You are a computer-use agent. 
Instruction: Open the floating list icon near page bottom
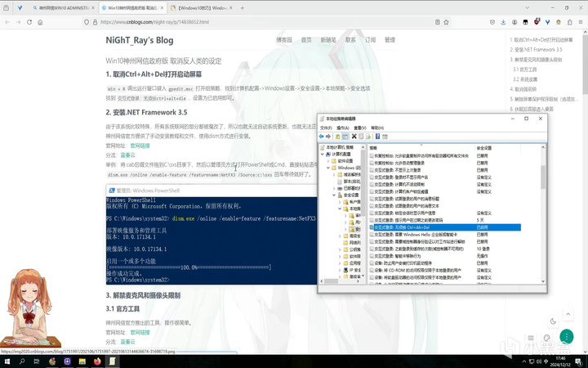(x=531, y=338)
